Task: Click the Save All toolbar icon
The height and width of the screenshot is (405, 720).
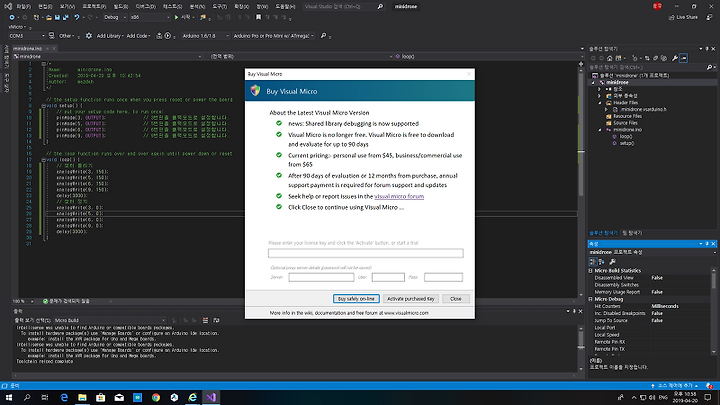Action: (66, 17)
